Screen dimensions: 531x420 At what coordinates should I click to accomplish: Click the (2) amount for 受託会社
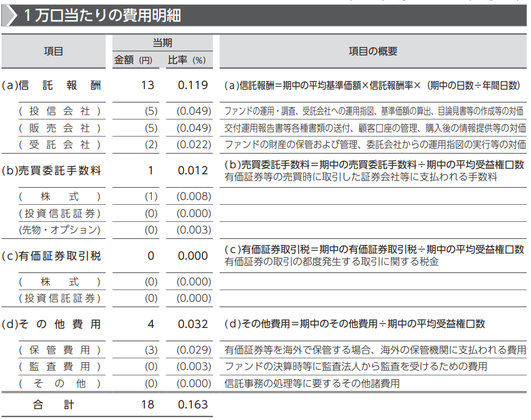(x=151, y=144)
